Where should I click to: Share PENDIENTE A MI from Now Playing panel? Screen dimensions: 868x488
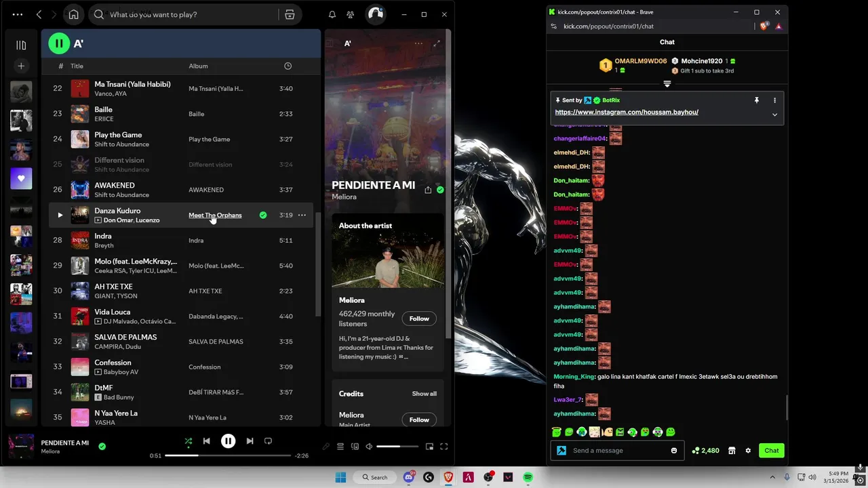428,190
